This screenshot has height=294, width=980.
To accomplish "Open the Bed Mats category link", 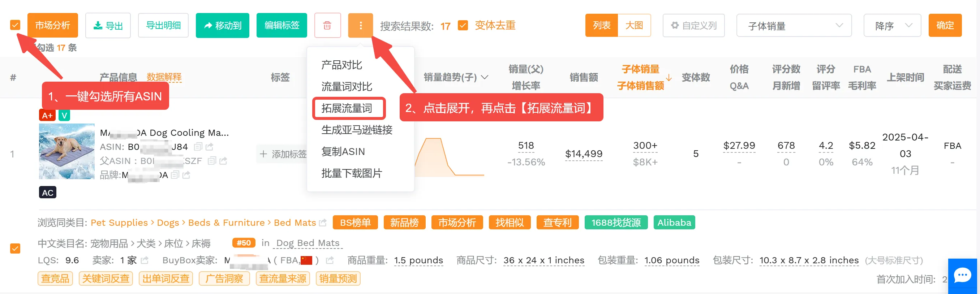I will (x=295, y=223).
